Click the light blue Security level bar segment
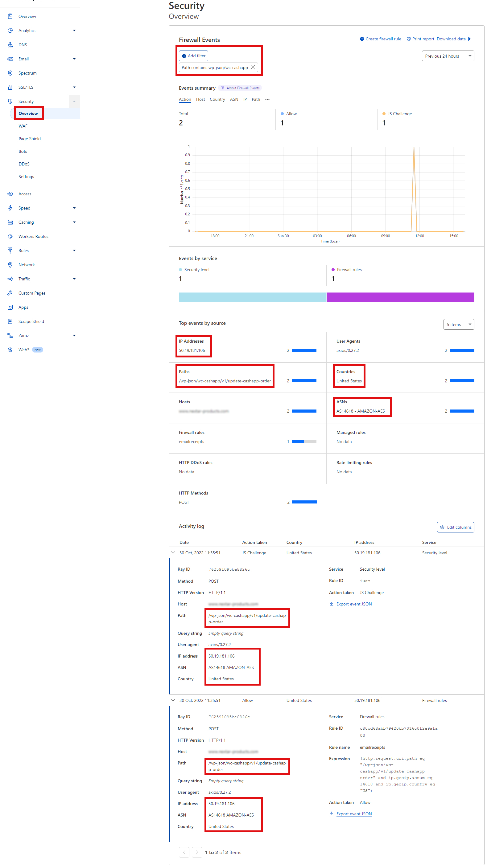The width and height of the screenshot is (487, 868). 253,297
